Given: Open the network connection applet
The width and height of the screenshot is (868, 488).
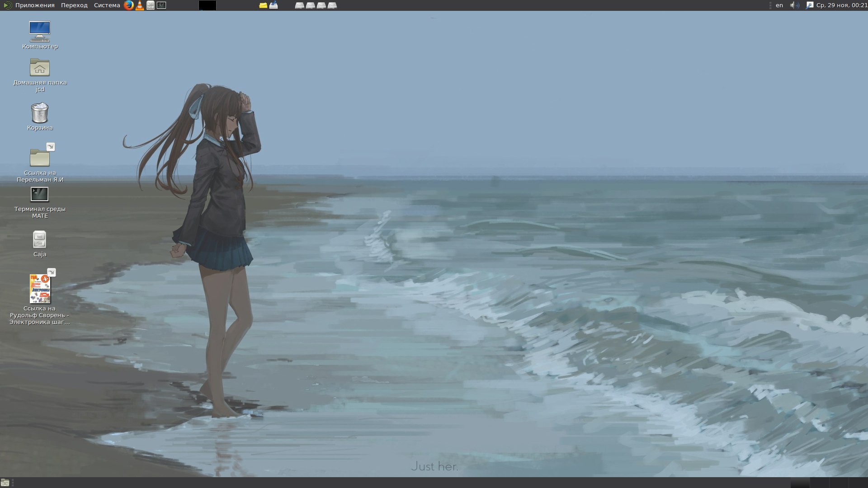Looking at the screenshot, I should (x=809, y=5).
